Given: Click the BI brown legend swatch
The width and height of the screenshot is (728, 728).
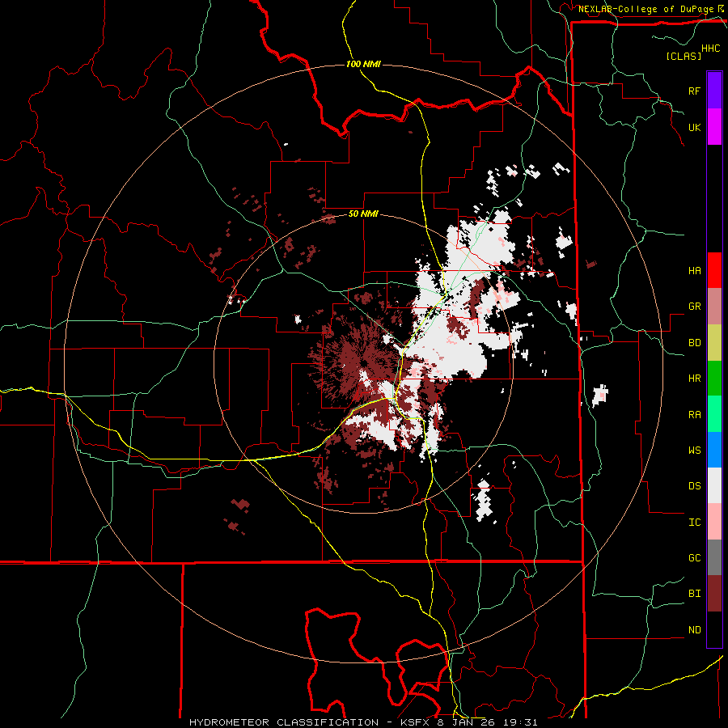Looking at the screenshot, I should 714,594.
